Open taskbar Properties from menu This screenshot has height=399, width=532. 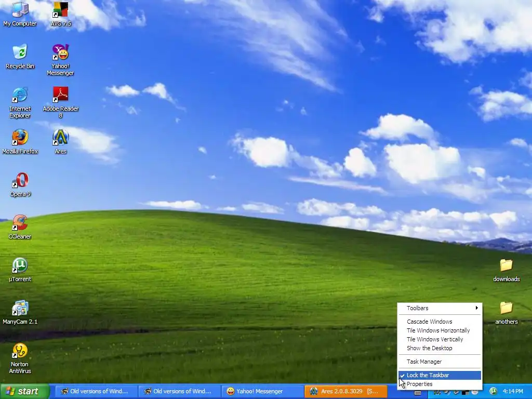point(440,384)
